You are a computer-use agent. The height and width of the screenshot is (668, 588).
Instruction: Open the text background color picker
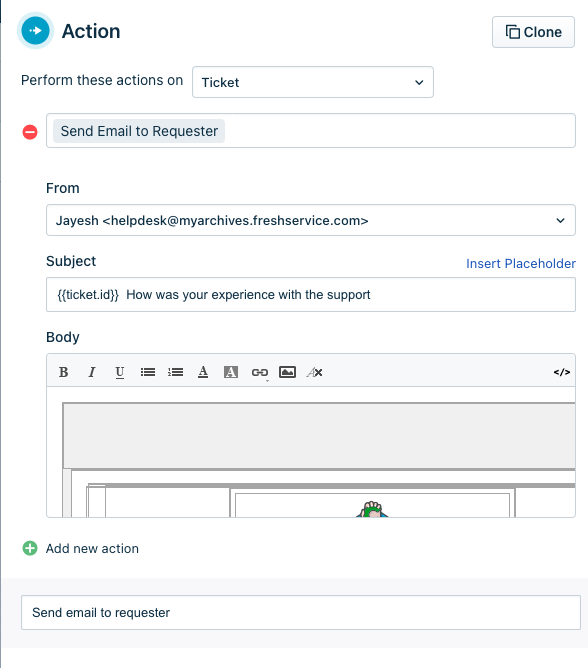tap(231, 372)
